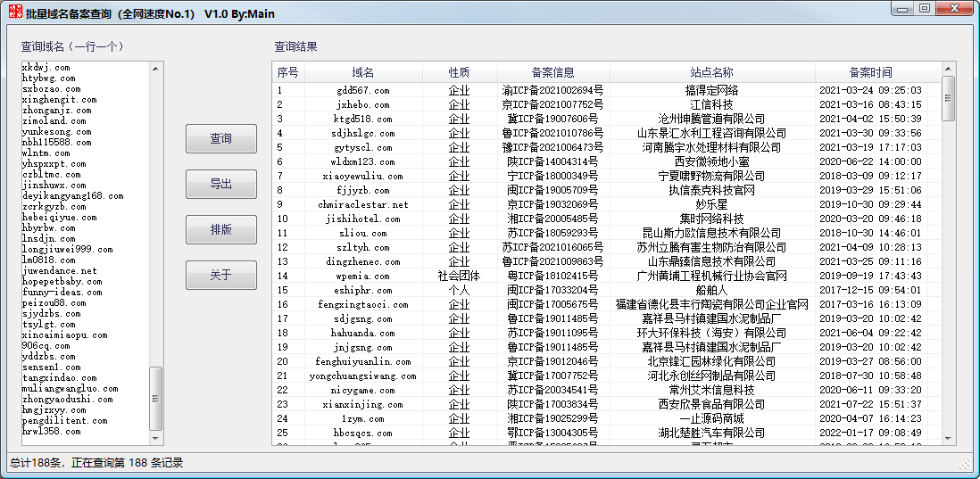Click the 域名 column header

point(363,72)
